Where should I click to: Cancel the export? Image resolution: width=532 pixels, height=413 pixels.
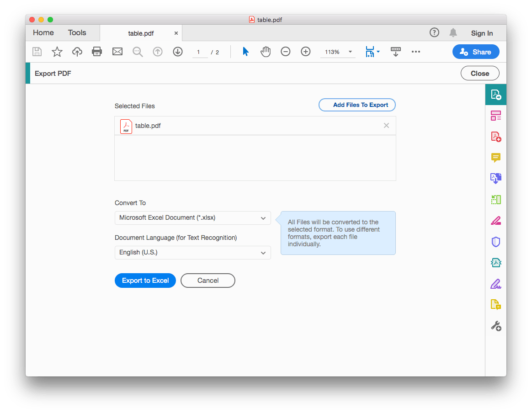click(x=207, y=281)
